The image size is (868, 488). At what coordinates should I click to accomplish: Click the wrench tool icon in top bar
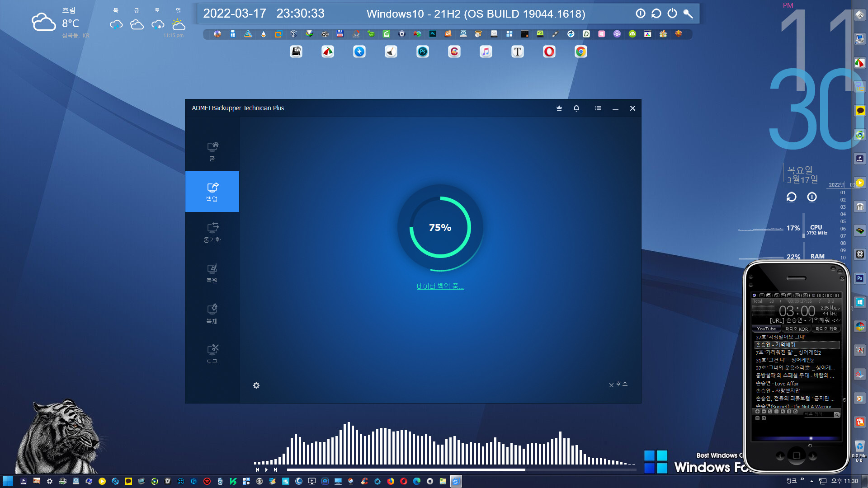click(688, 14)
